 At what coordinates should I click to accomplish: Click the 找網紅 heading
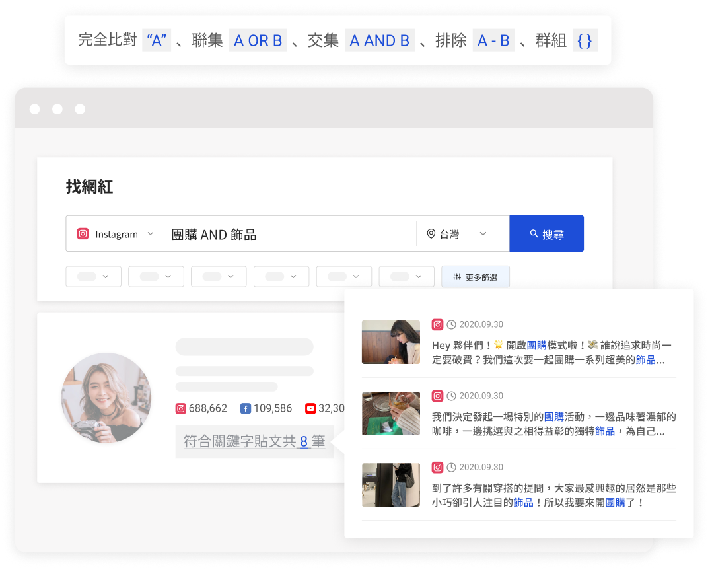89,186
